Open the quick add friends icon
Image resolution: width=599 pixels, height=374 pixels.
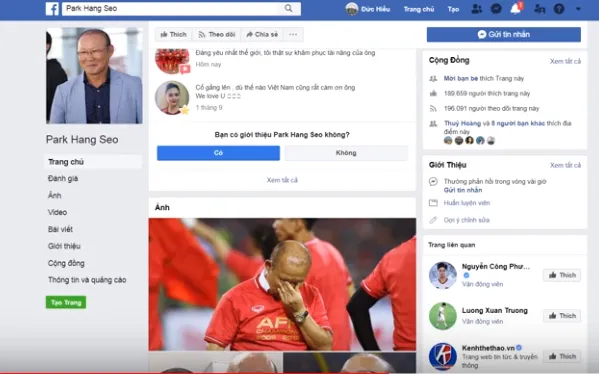pyautogui.click(x=539, y=8)
